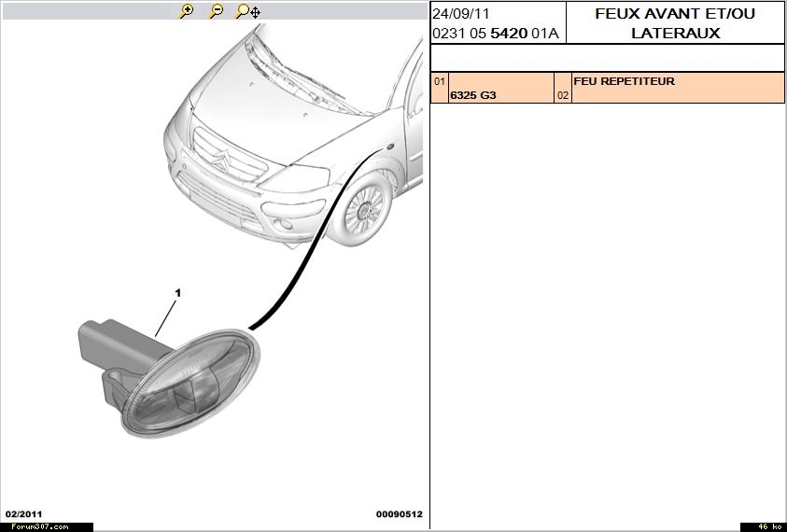Select part number 6325 G3

tap(473, 95)
